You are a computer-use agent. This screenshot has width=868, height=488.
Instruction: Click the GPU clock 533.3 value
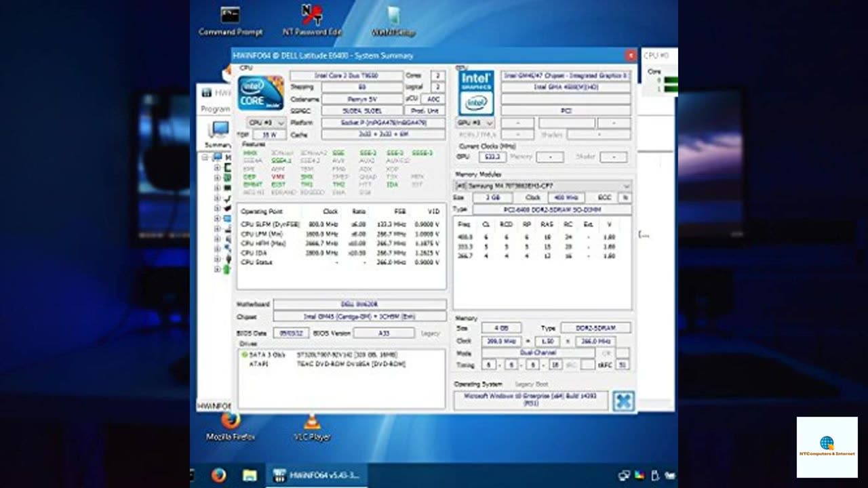click(x=492, y=157)
